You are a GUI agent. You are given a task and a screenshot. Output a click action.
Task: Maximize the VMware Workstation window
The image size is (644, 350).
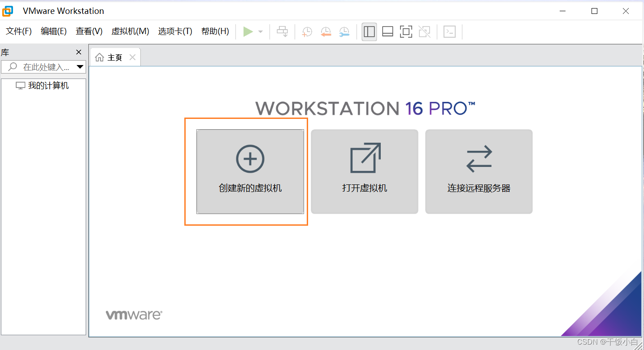[x=595, y=11]
